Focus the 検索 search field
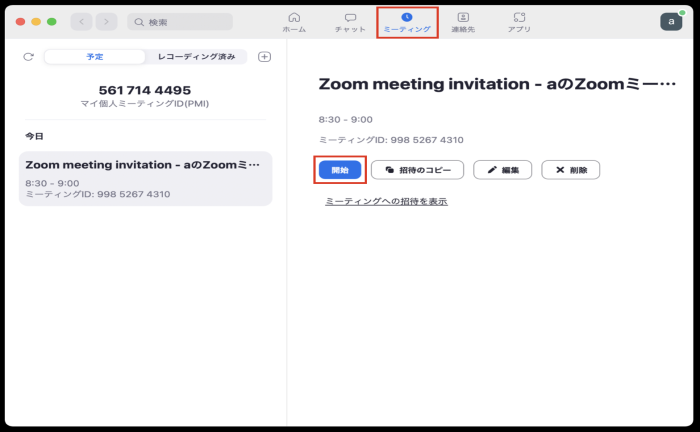This screenshot has height=432, width=700. [x=180, y=21]
